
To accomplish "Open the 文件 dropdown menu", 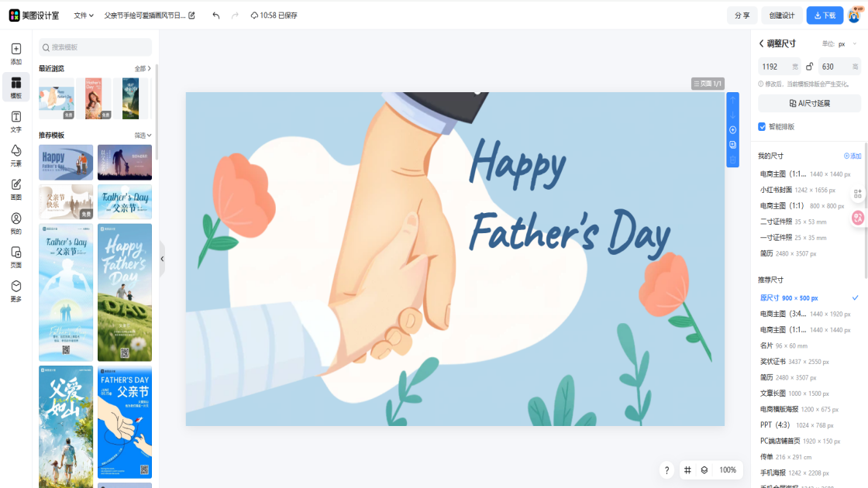I will click(83, 15).
